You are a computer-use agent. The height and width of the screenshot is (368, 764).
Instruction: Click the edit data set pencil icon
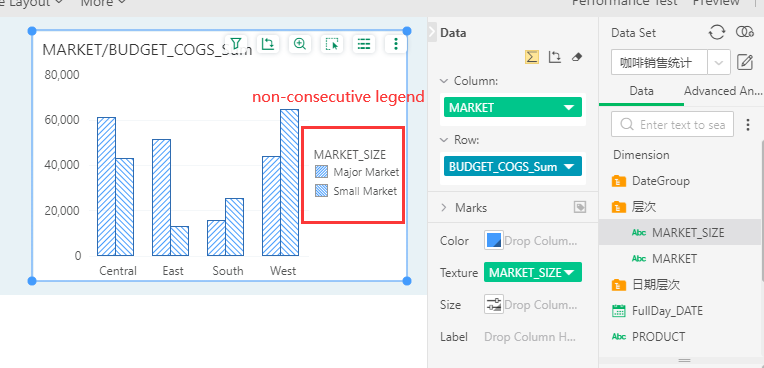point(745,62)
